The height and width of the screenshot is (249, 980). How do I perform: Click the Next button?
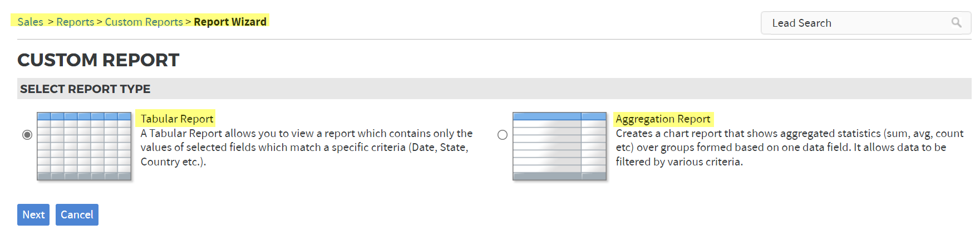tap(33, 214)
